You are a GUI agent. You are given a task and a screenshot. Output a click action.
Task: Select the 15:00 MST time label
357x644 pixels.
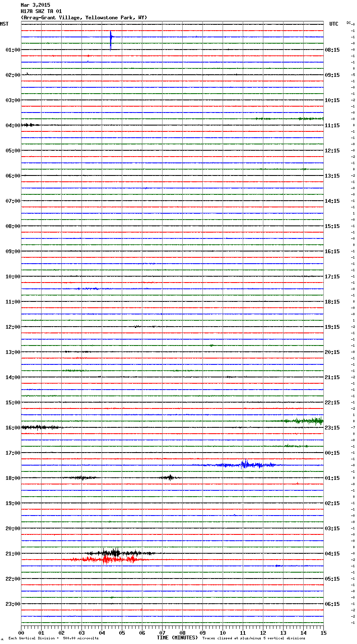pos(13,403)
